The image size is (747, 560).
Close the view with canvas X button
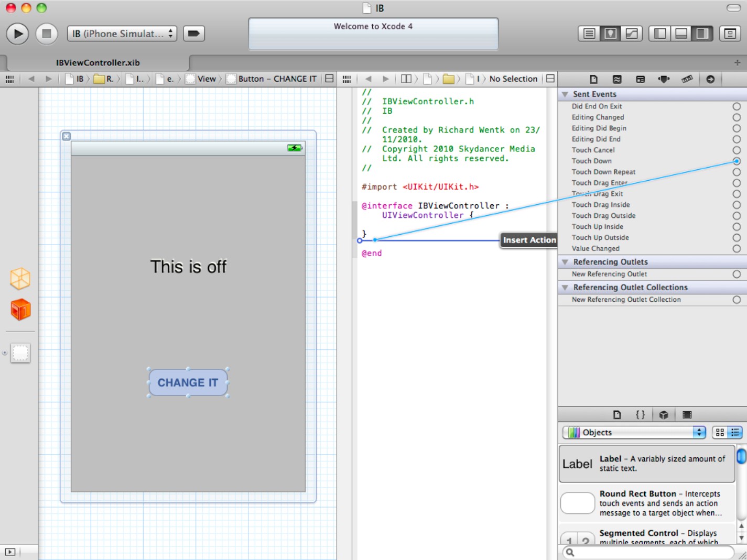pyautogui.click(x=66, y=136)
